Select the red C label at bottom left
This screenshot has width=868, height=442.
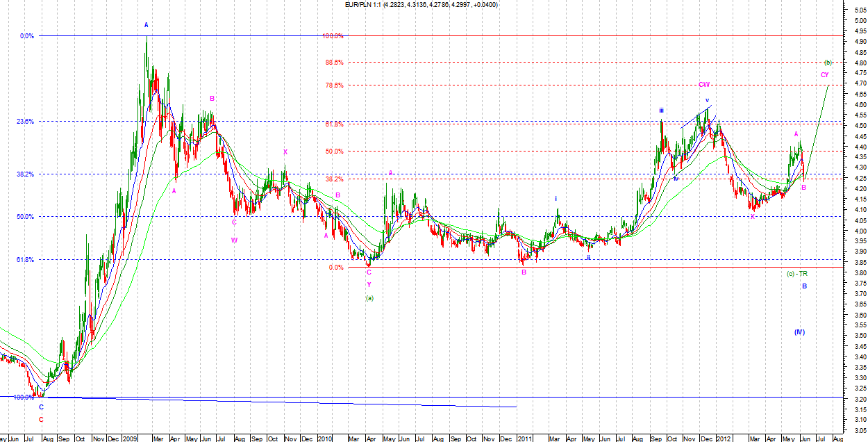[41, 419]
